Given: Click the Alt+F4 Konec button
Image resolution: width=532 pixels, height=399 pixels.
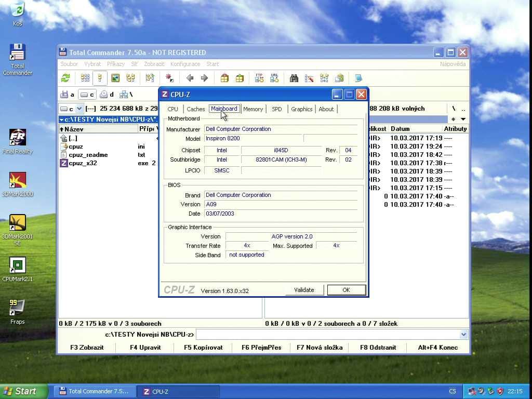Looking at the screenshot, I should (438, 348).
